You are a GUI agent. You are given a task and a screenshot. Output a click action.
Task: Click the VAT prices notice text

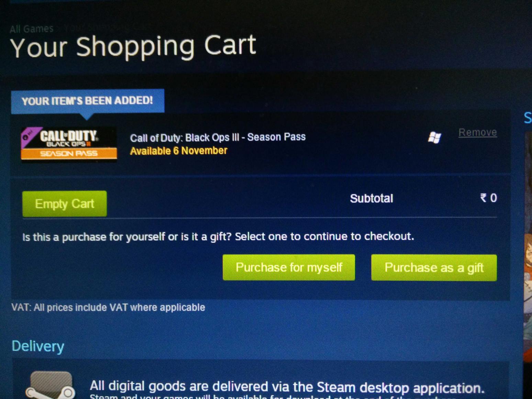(108, 307)
